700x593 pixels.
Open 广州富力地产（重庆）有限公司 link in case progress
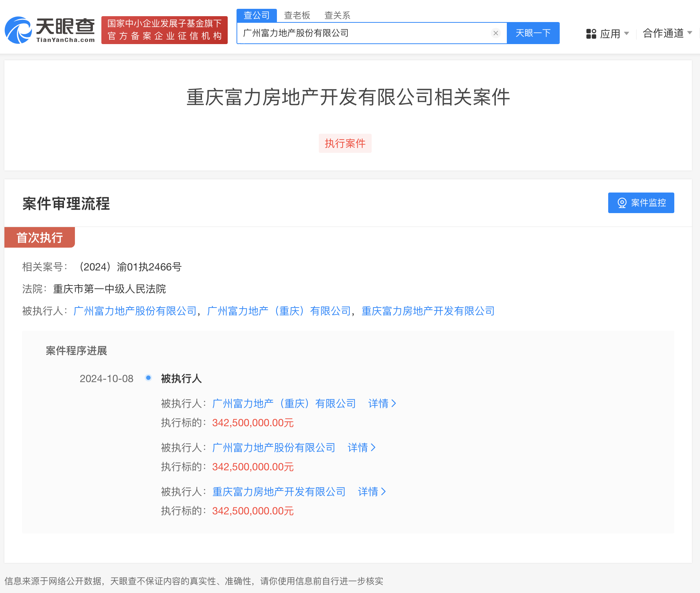pyautogui.click(x=284, y=404)
